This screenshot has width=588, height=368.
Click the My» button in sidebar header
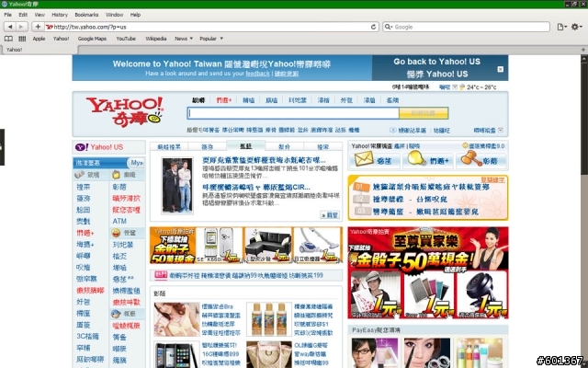tap(137, 163)
